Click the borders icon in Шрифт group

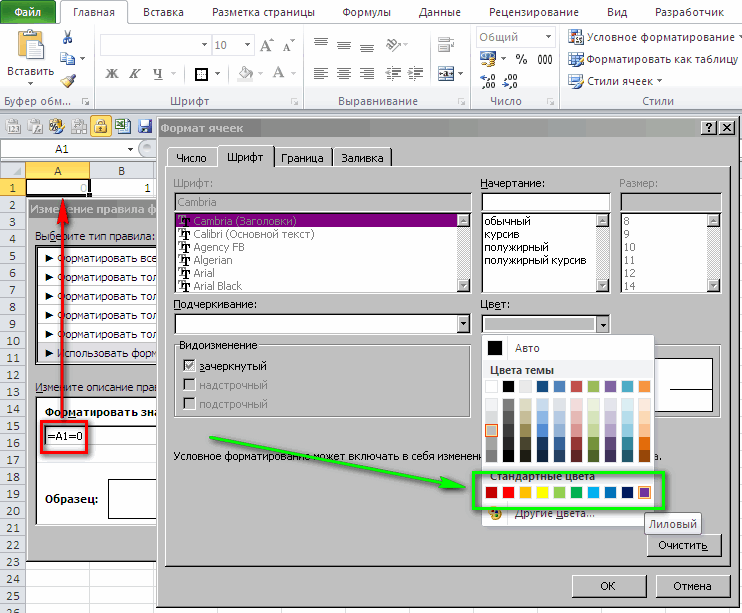202,74
